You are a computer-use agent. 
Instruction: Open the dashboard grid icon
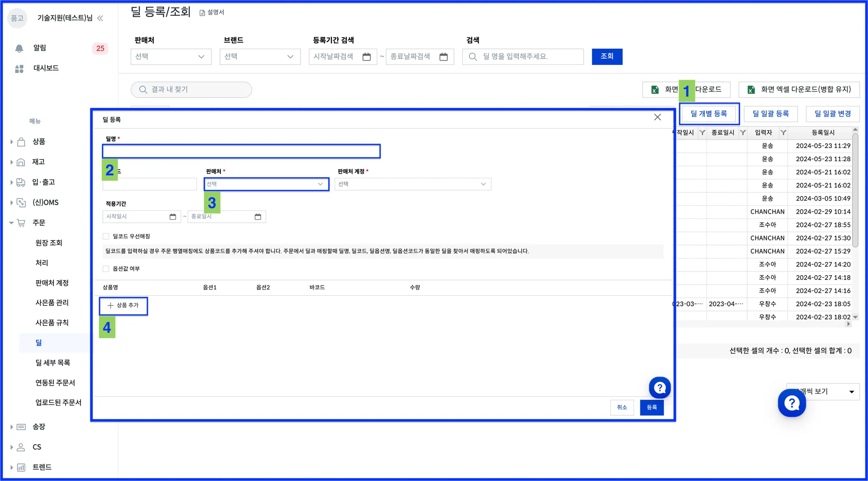[x=19, y=68]
